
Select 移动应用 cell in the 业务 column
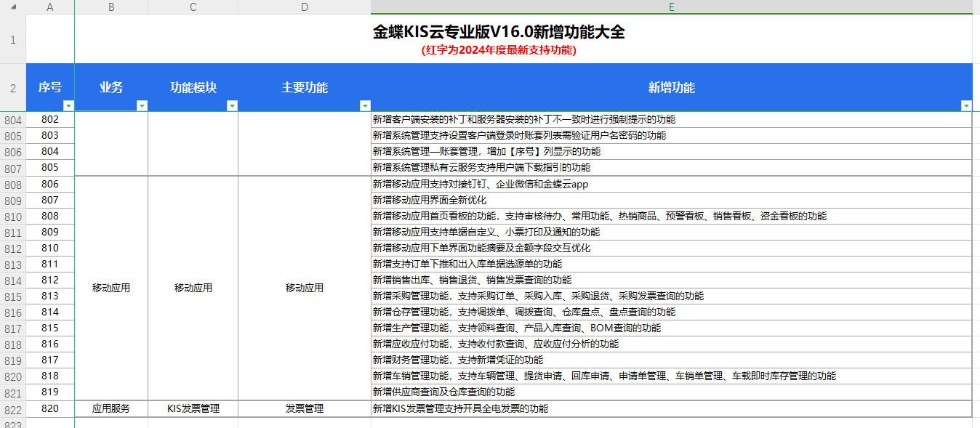(x=111, y=288)
